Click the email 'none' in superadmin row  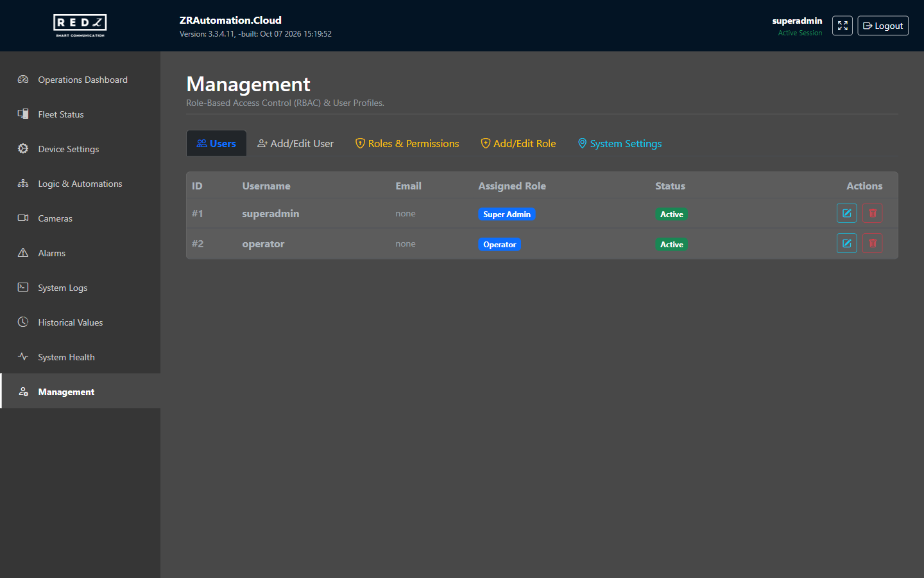406,213
